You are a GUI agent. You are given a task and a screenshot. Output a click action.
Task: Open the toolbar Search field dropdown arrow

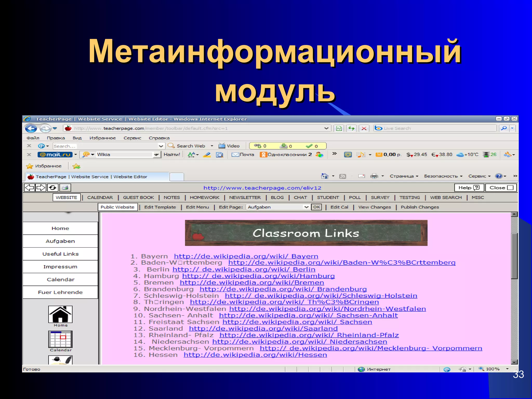[161, 146]
